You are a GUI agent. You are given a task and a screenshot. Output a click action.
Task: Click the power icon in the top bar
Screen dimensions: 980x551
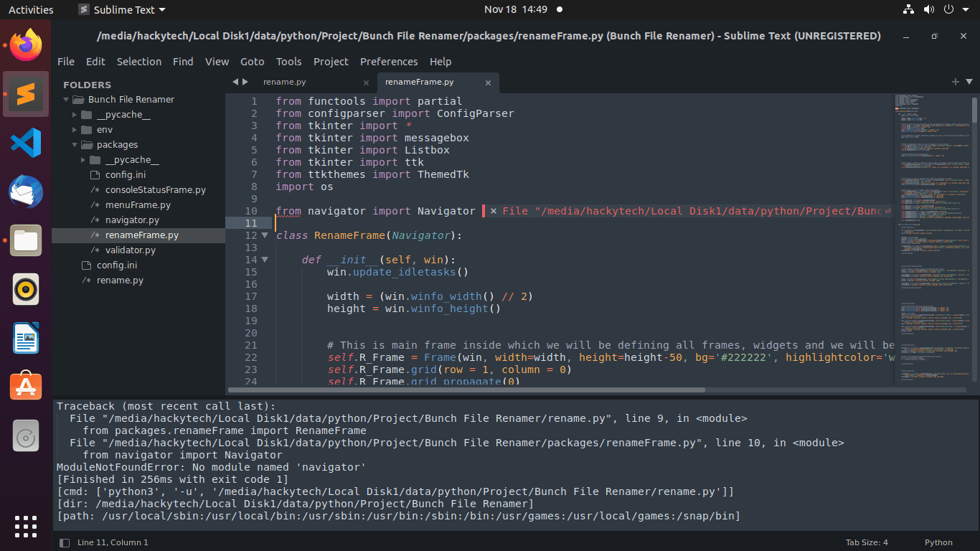tap(948, 9)
